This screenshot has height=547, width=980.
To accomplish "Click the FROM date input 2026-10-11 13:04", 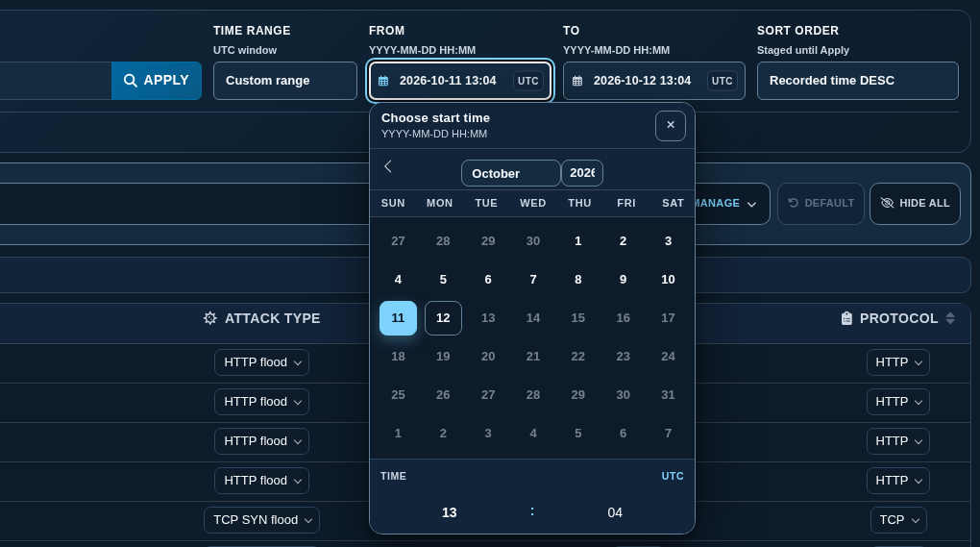I will pos(460,81).
